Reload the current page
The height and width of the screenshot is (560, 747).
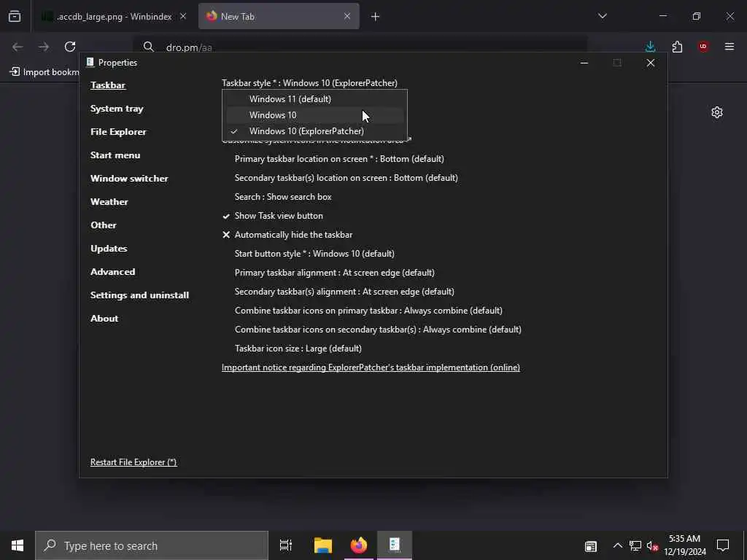70,47
